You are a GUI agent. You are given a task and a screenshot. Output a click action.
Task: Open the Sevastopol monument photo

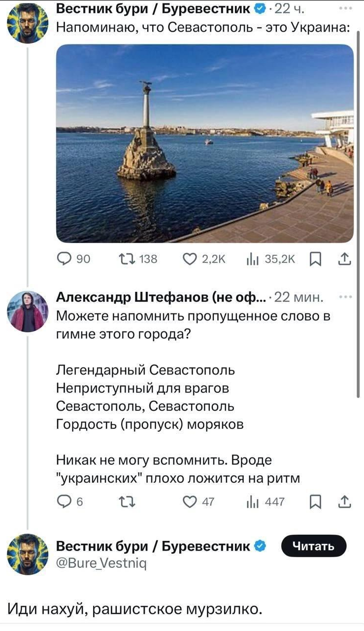click(x=205, y=143)
